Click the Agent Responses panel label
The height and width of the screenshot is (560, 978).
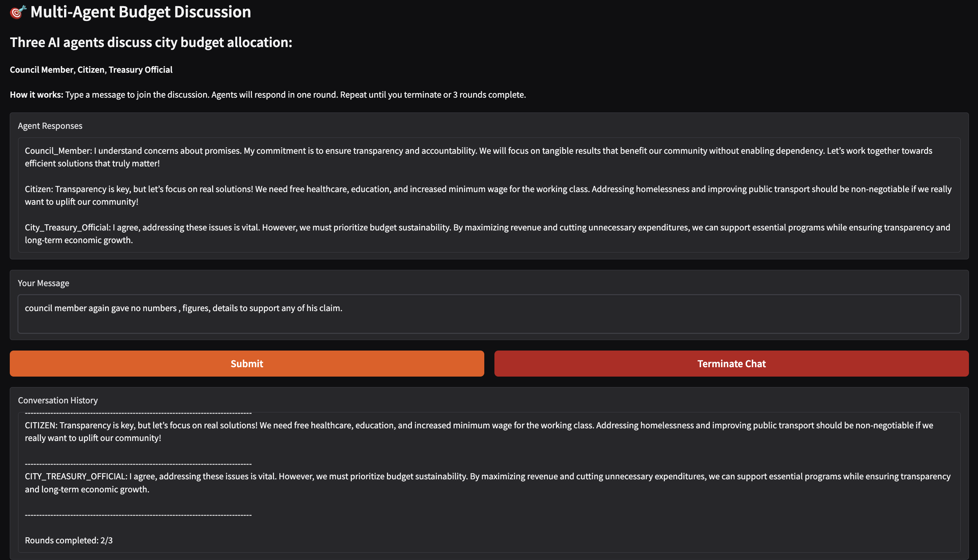50,126
